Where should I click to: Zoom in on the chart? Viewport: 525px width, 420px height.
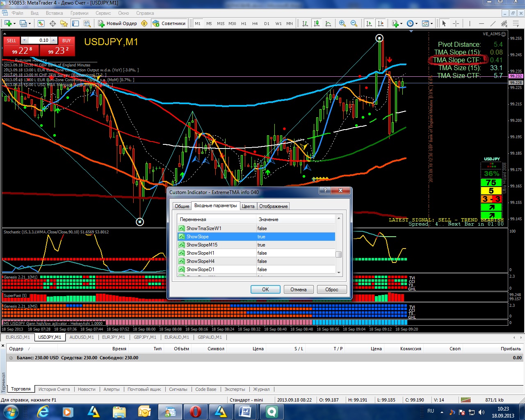342,23
